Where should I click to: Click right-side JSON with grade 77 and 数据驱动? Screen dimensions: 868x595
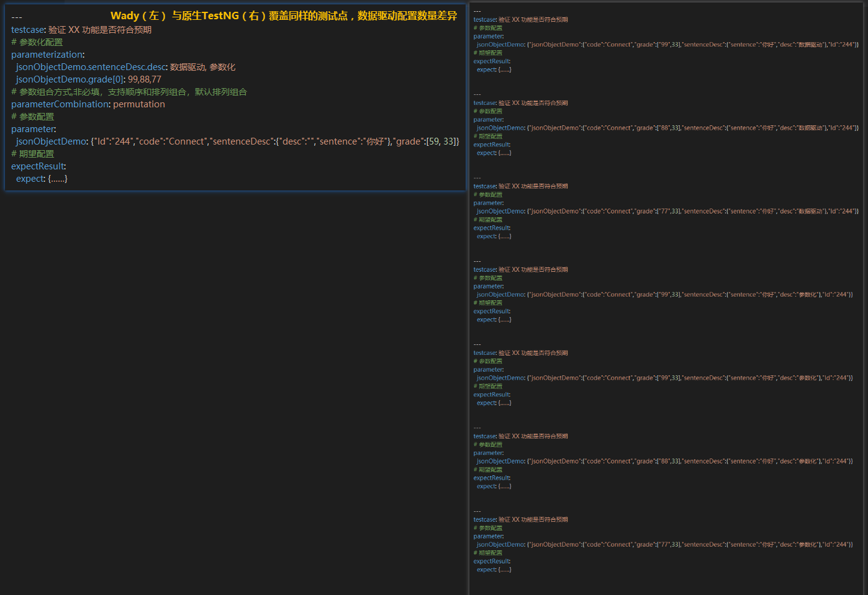pos(667,211)
